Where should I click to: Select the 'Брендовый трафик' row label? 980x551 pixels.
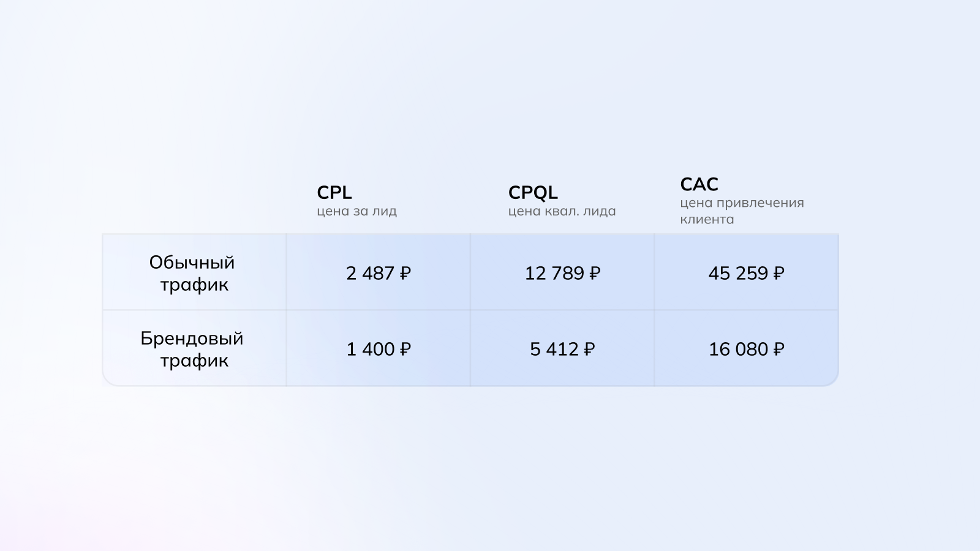point(192,349)
